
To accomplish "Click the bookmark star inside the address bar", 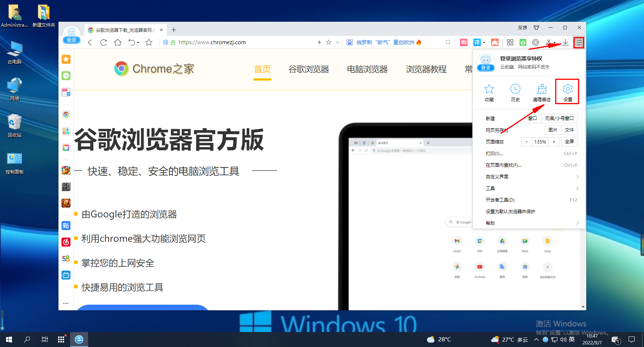I will [329, 42].
